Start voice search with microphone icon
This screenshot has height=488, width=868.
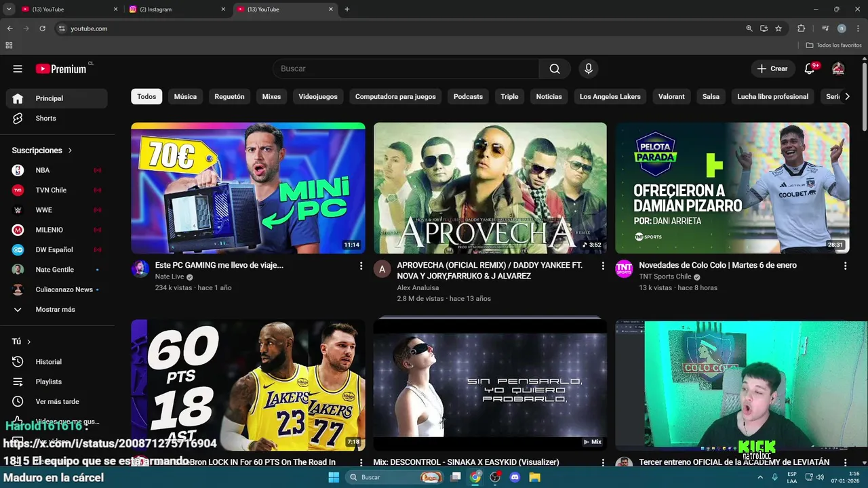(589, 68)
